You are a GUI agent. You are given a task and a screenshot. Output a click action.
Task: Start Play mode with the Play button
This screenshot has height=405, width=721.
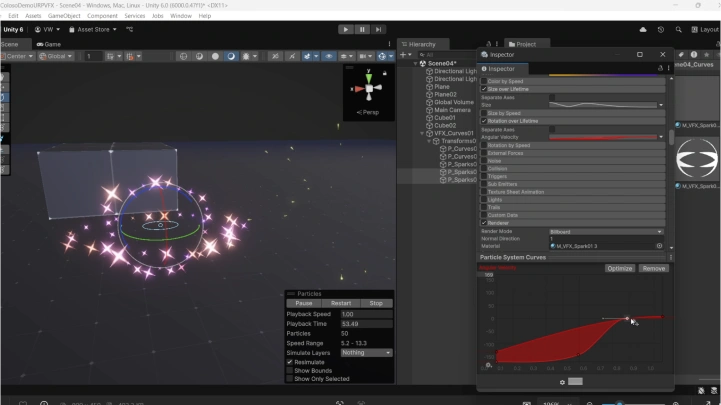346,29
